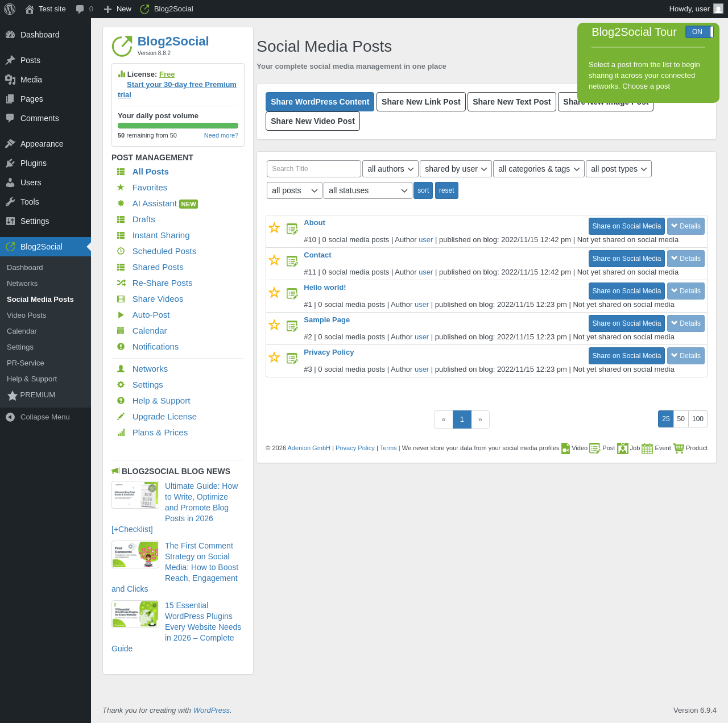Open the Ultimate Guide blog news thumbnail
The image size is (728, 723).
pos(135,495)
